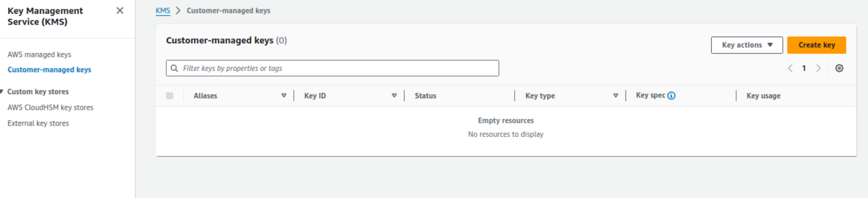This screenshot has width=868, height=198.
Task: Click the Aliases column header text
Action: (205, 96)
